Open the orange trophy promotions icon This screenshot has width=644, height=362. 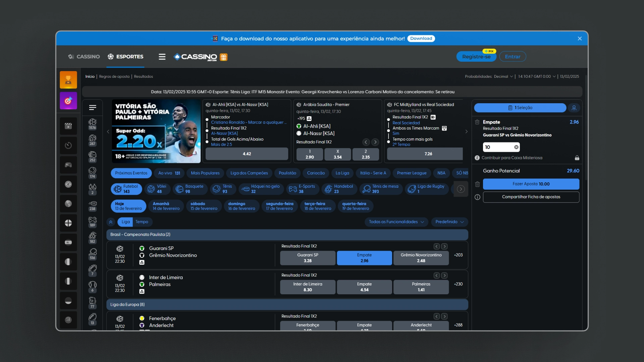click(68, 80)
